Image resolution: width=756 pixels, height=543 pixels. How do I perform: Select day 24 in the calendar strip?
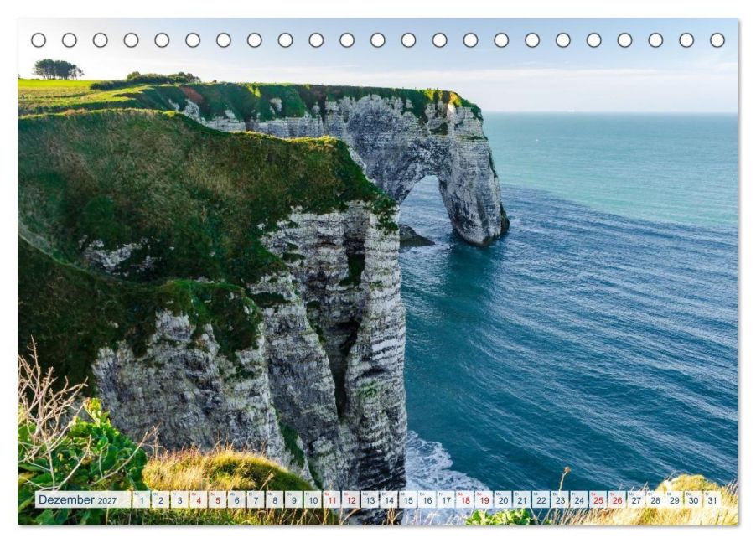coord(579,500)
